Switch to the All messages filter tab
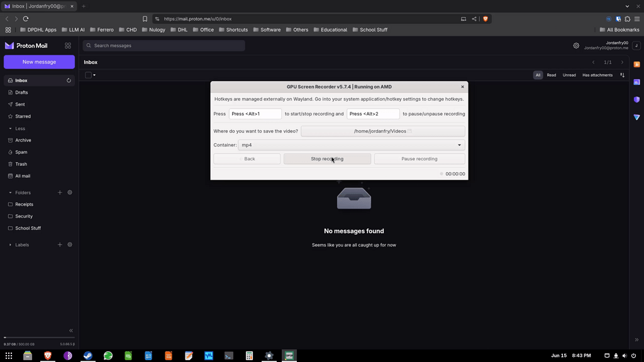 [x=538, y=75]
